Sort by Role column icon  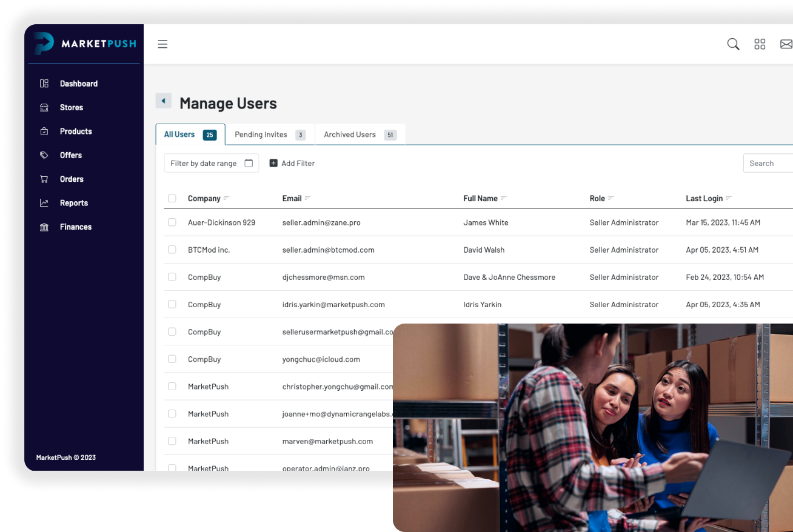611,199
